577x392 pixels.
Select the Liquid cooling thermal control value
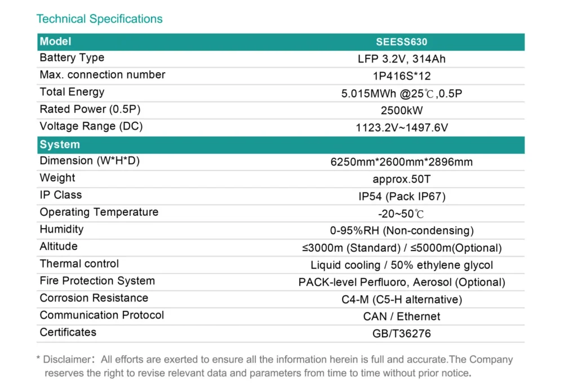coord(401,265)
